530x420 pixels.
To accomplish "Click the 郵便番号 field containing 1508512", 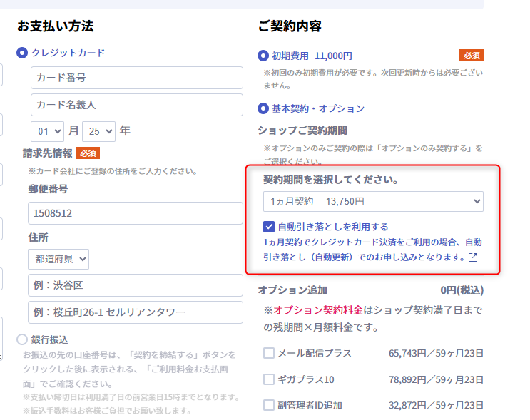I will (136, 213).
